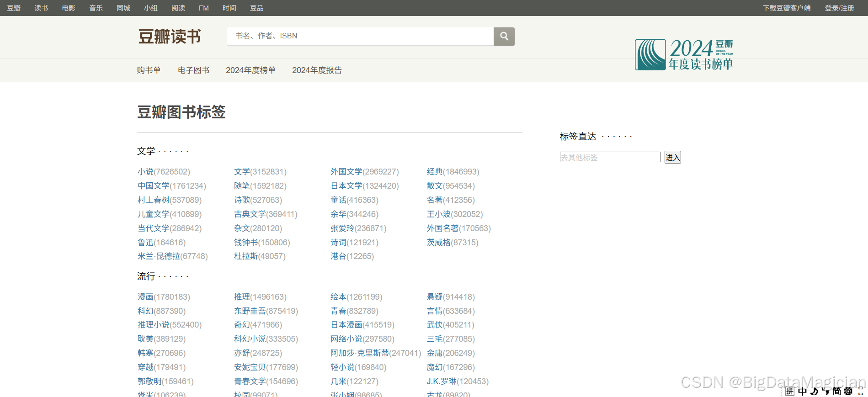This screenshot has width=868, height=397.
Task: Click the search magnifier button
Action: click(x=504, y=36)
